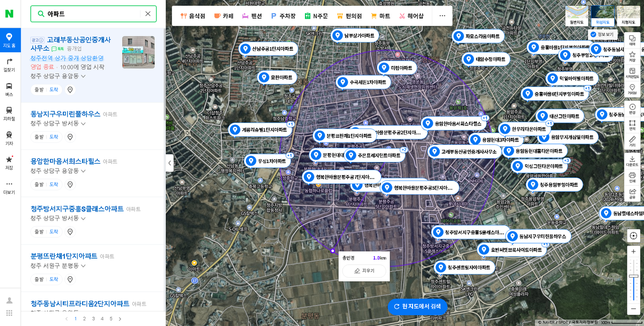Expand address 청주 상당구 용암동 of first listing
This screenshot has height=326, width=644.
[x=83, y=76]
